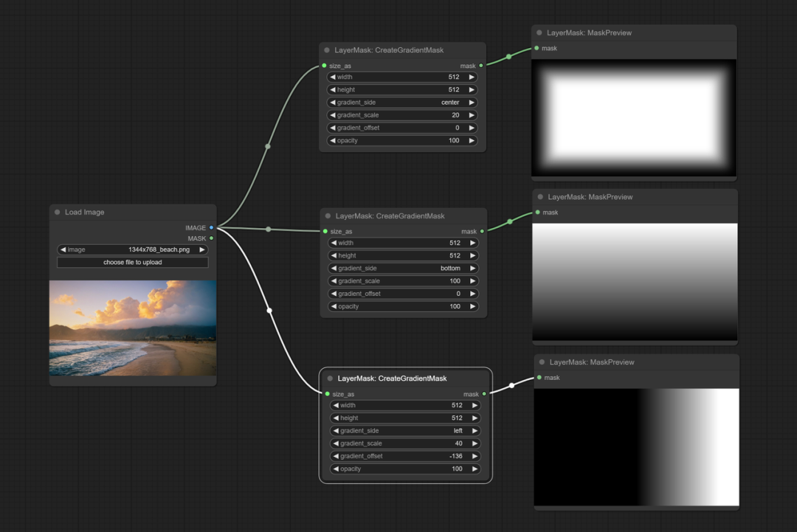Decrease gradient_offset -136 with left arrow
797x532 pixels.
tap(336, 456)
